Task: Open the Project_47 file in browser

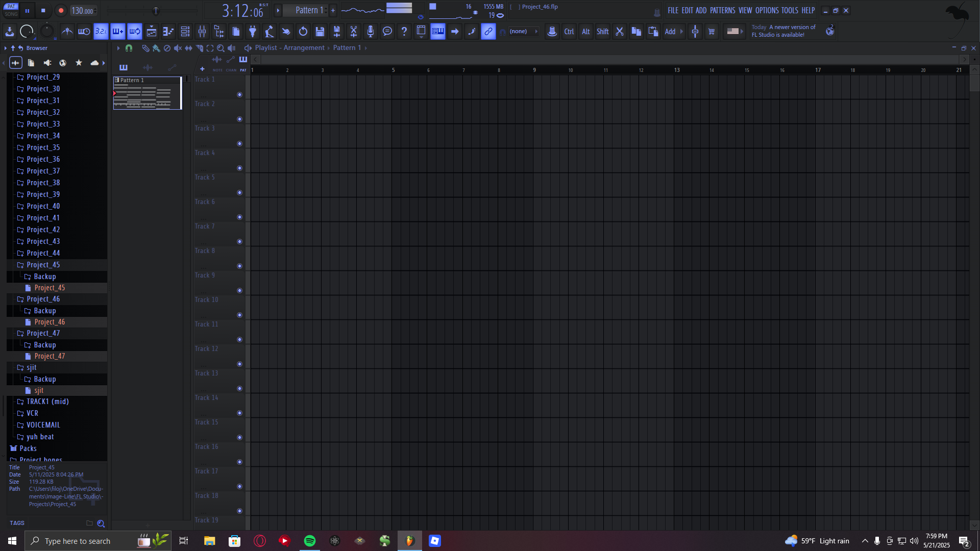Action: pyautogui.click(x=50, y=357)
